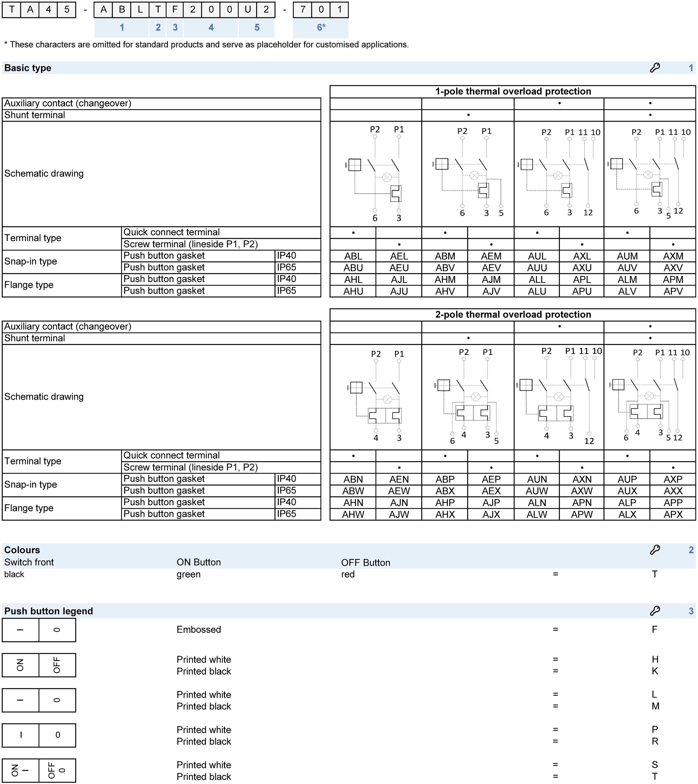This screenshot has height=784, width=698.
Task: Click the 1-pole ABL schematic drawing
Action: click(x=375, y=174)
